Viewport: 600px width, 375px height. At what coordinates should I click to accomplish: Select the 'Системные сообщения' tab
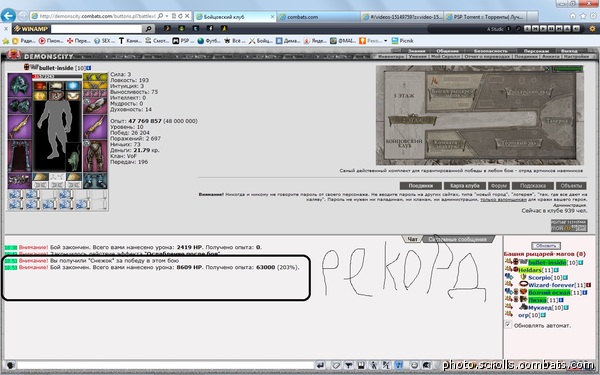coord(458,240)
